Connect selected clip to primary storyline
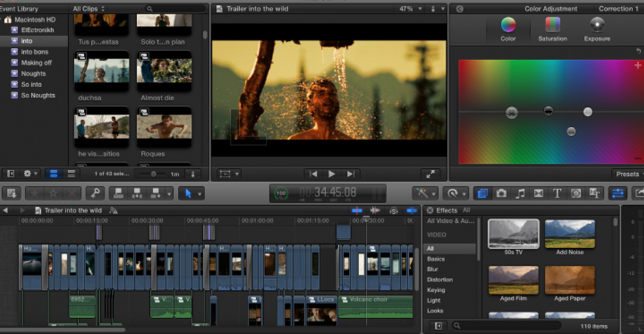 click(x=119, y=193)
